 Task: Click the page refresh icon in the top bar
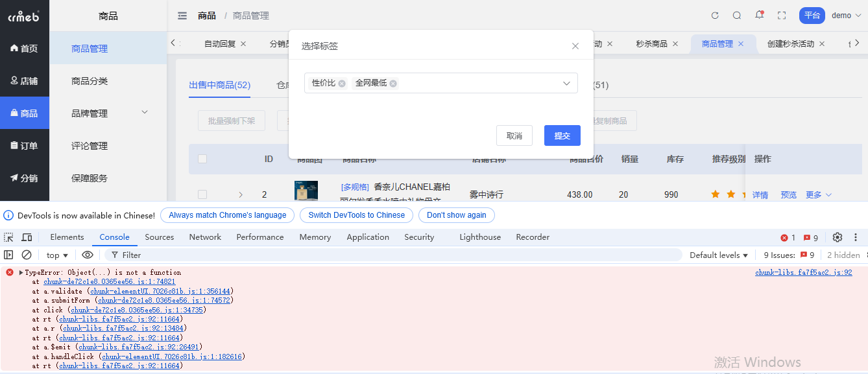715,15
